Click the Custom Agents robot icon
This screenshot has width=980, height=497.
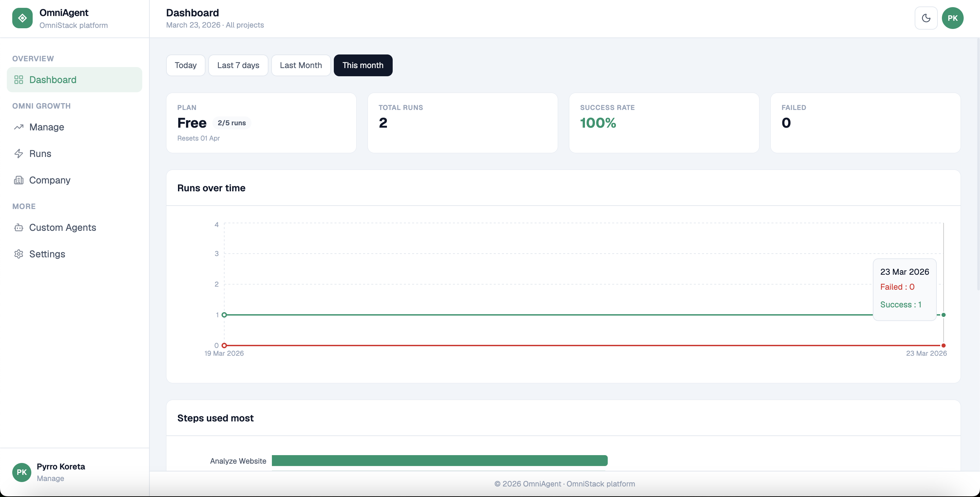tap(19, 228)
